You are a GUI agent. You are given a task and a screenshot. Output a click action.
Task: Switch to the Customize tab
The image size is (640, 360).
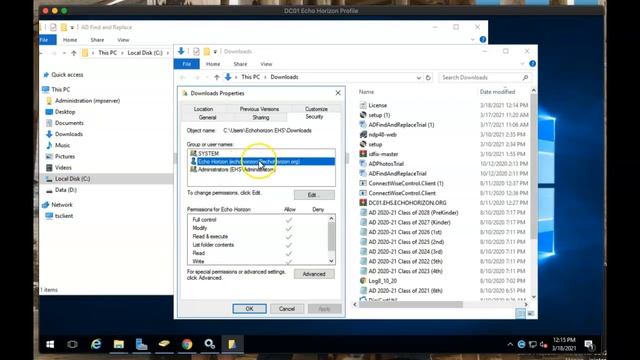[316, 109]
